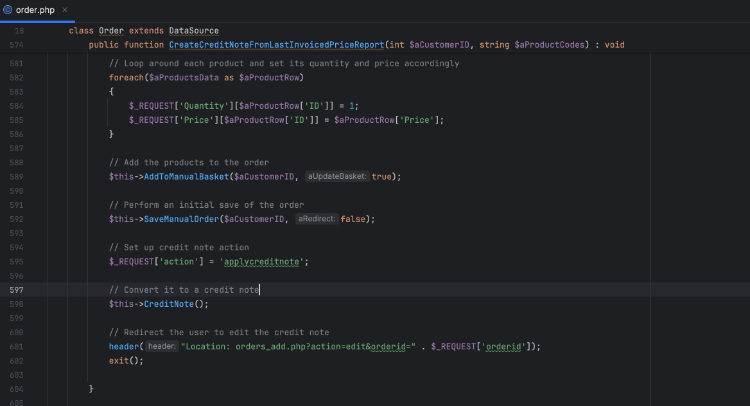Screen dimensions: 750x406
Task: Click $_REQUEST['action'] on line 595
Action: coord(154,262)
